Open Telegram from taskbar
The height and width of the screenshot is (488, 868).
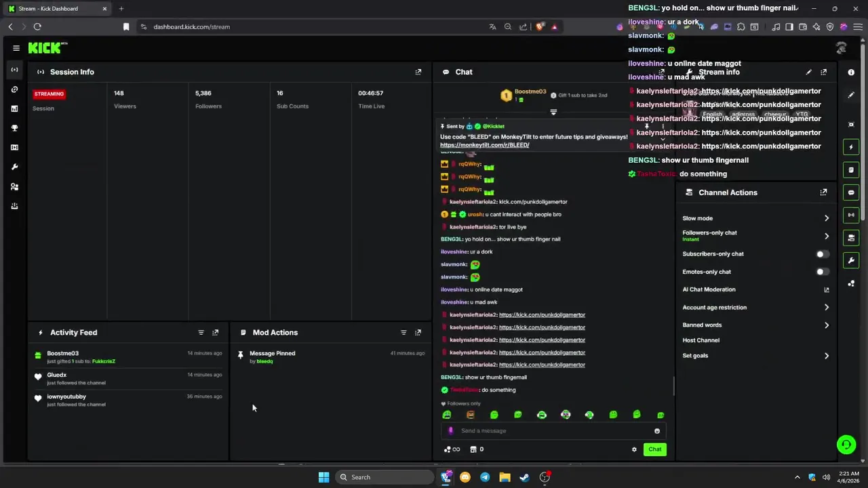pyautogui.click(x=485, y=477)
